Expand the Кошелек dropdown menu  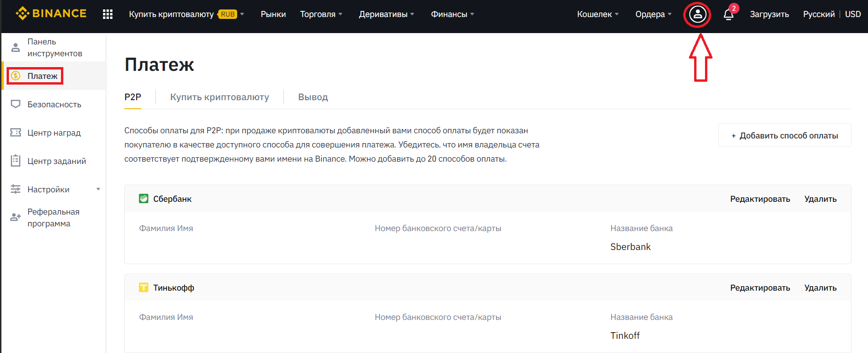598,14
